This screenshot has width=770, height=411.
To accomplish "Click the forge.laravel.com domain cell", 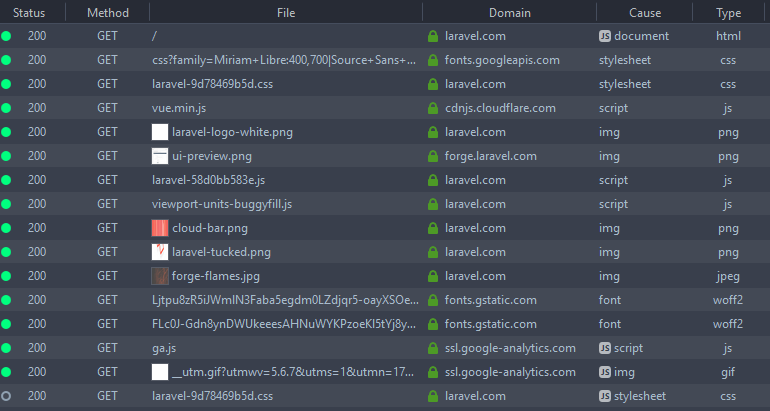I will 491,156.
